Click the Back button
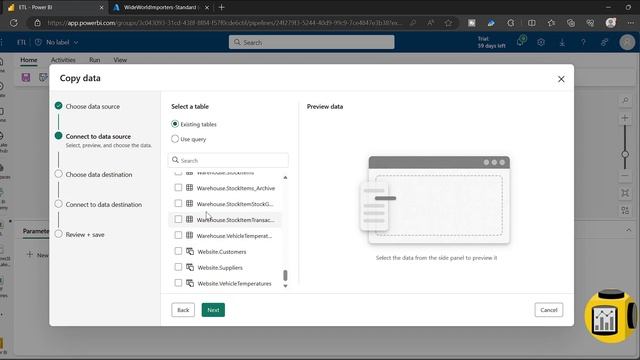The width and height of the screenshot is (640, 360). point(183,310)
